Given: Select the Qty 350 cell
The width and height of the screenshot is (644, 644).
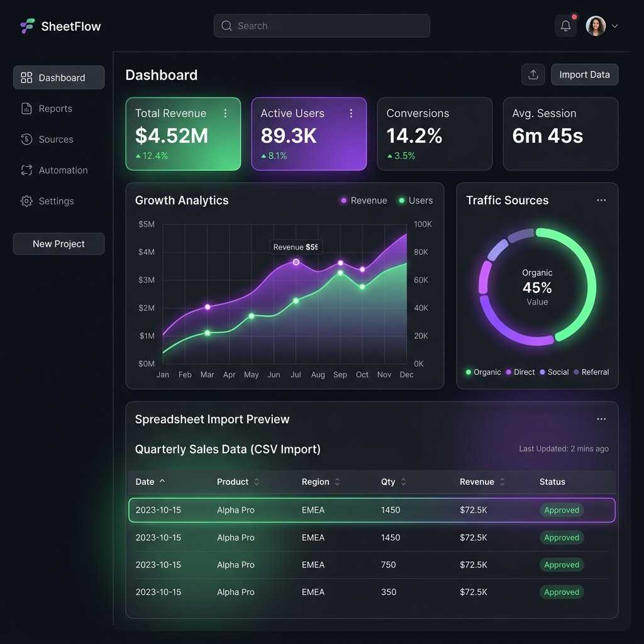Looking at the screenshot, I should pos(388,592).
